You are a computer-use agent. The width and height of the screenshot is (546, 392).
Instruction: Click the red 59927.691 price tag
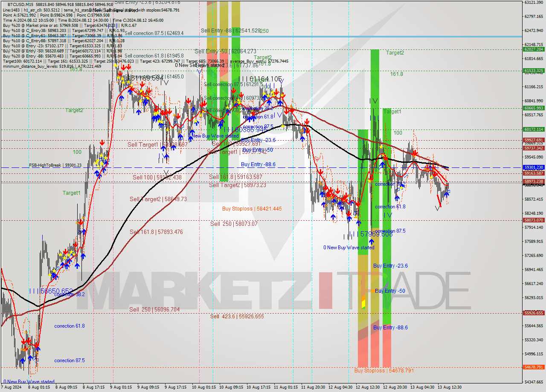click(x=533, y=140)
